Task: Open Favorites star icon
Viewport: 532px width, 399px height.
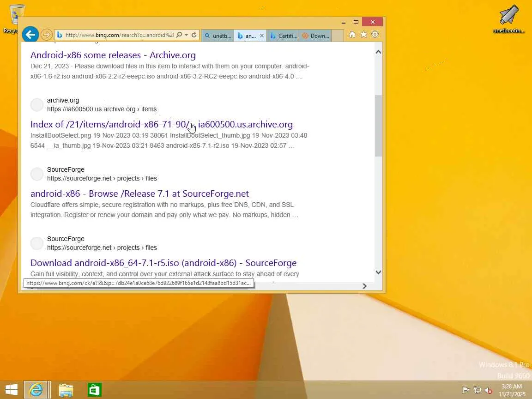Action: tap(364, 34)
